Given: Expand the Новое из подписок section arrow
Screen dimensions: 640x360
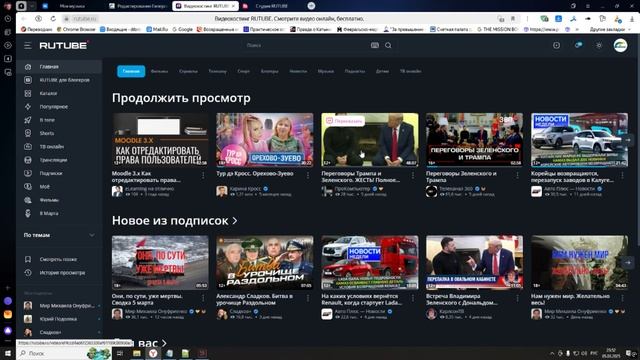Looking at the screenshot, I should pos(235,221).
